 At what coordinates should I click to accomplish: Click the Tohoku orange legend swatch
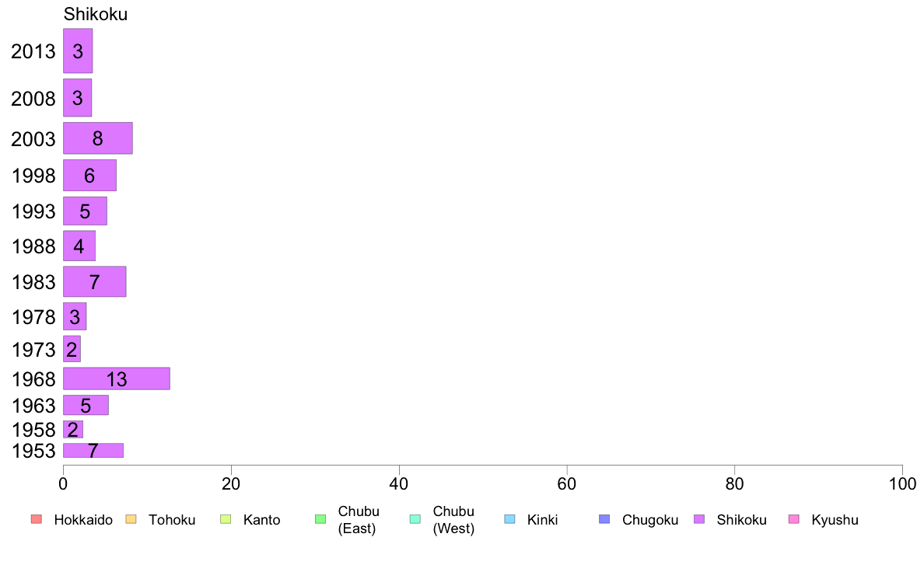(131, 519)
